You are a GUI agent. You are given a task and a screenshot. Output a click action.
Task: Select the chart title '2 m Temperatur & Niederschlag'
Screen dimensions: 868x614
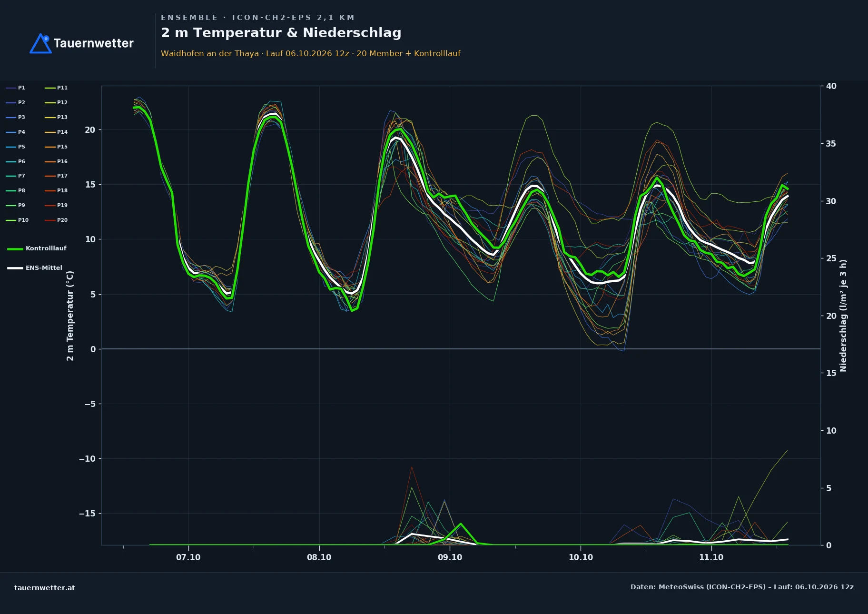281,33
